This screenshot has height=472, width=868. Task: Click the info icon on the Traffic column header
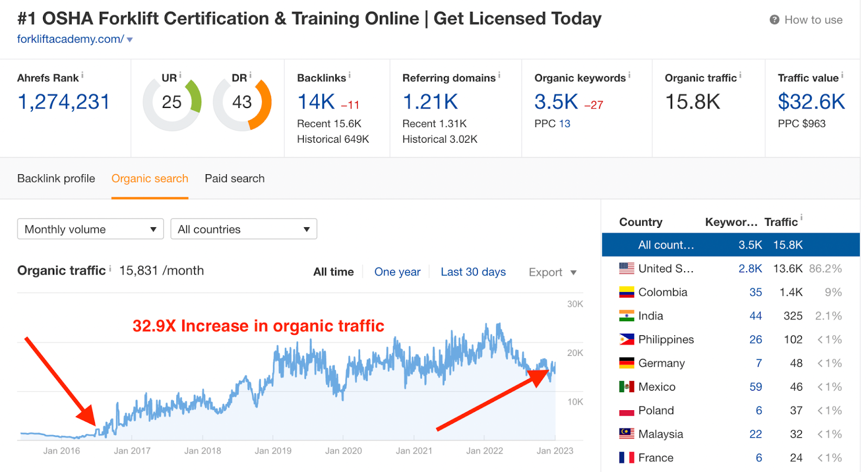tap(801, 218)
